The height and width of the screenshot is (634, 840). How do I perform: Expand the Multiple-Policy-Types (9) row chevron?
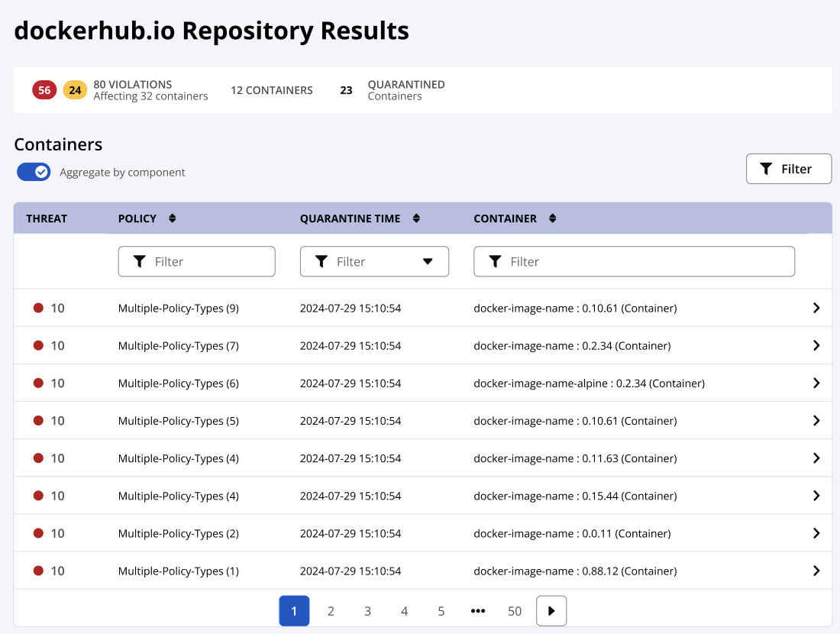coord(816,308)
